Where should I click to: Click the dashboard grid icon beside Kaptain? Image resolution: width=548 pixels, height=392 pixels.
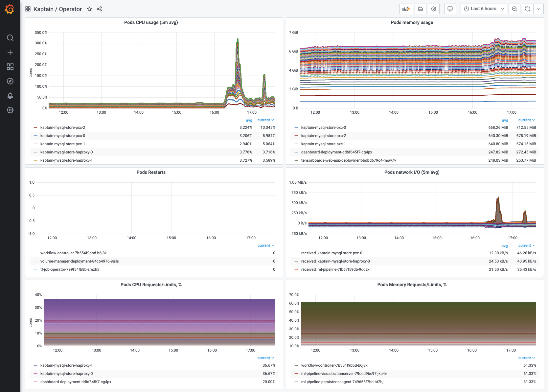[28, 9]
